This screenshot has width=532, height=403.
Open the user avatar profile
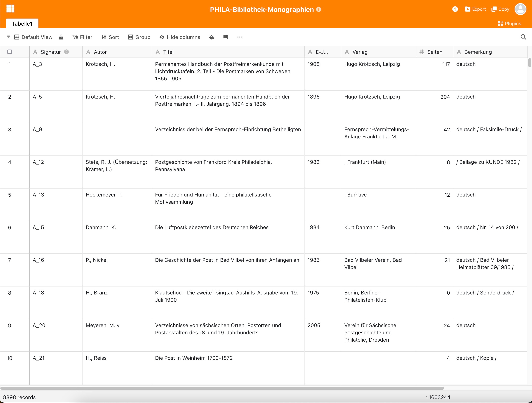click(520, 9)
